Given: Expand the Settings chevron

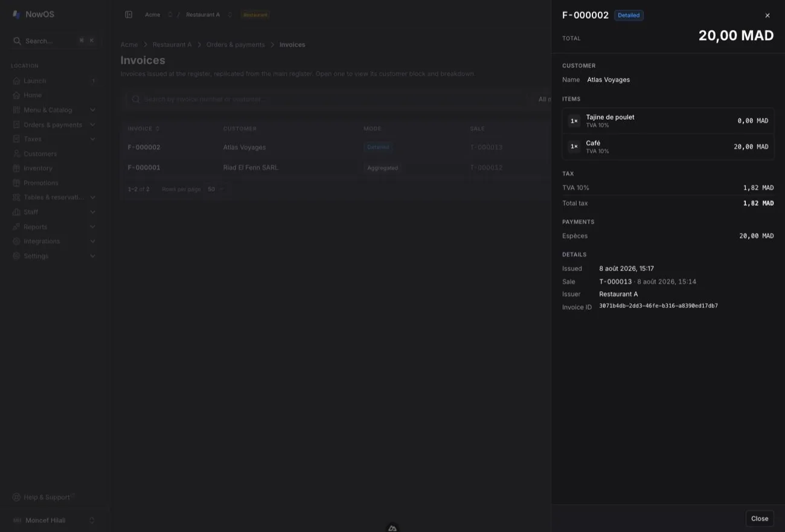Looking at the screenshot, I should (92, 256).
